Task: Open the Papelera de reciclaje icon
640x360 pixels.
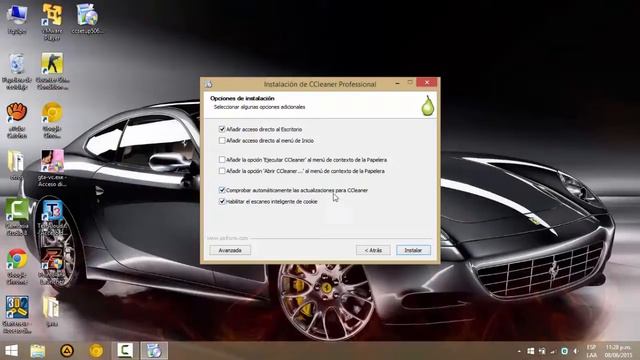Action: (x=17, y=71)
